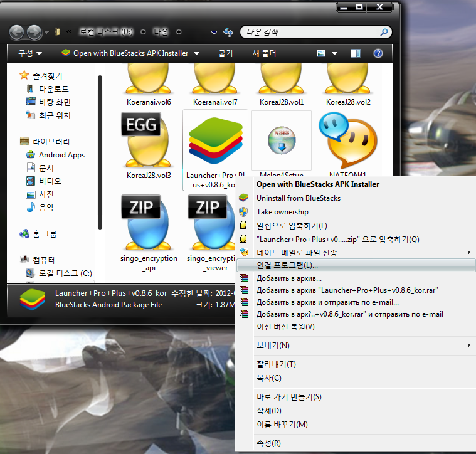This screenshot has height=454, width=476.
Task: Select the Koeranai.vol7 file
Action: tap(215, 85)
